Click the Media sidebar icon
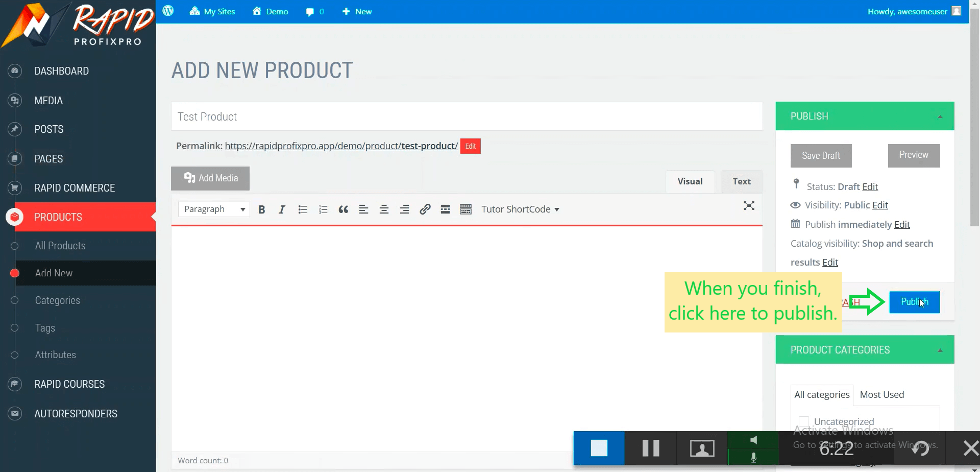Image resolution: width=980 pixels, height=472 pixels. pyautogui.click(x=15, y=100)
